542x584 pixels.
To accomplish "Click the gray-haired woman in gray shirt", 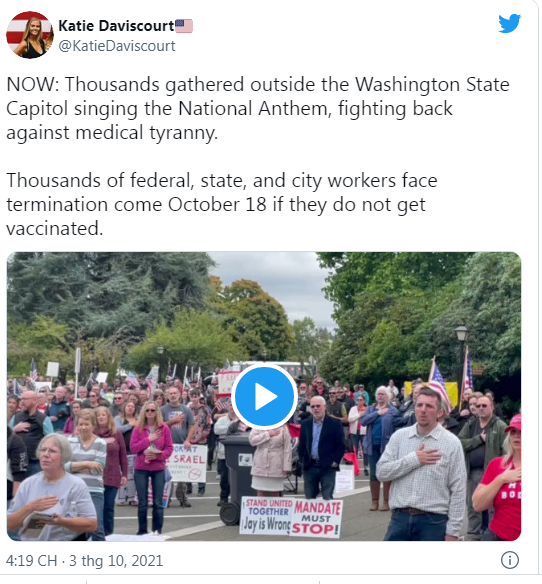I will 50,488.
